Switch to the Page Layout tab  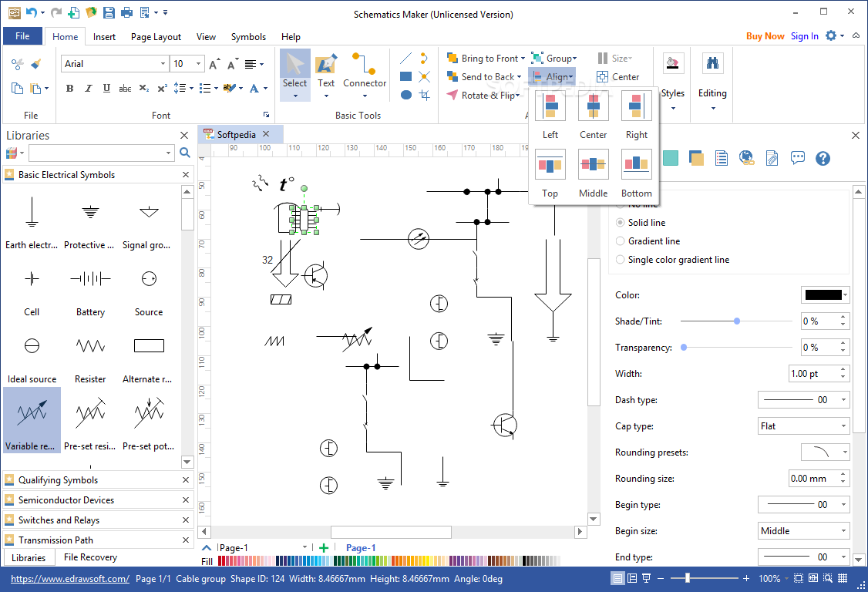coord(156,36)
